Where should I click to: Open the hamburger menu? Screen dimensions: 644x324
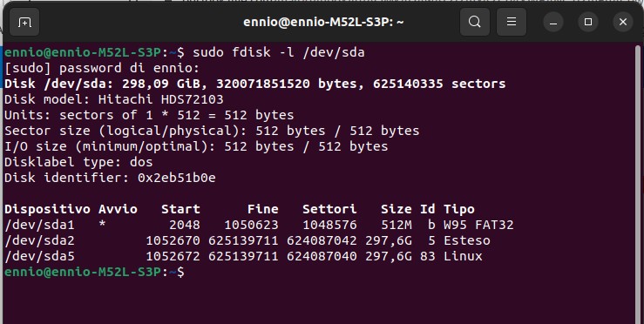512,22
